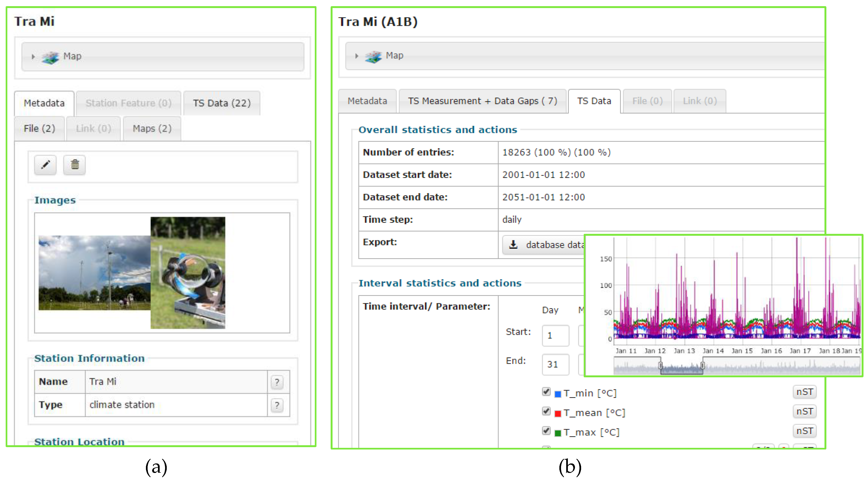Click download icon on database data export
The image size is (868, 485).
click(513, 245)
